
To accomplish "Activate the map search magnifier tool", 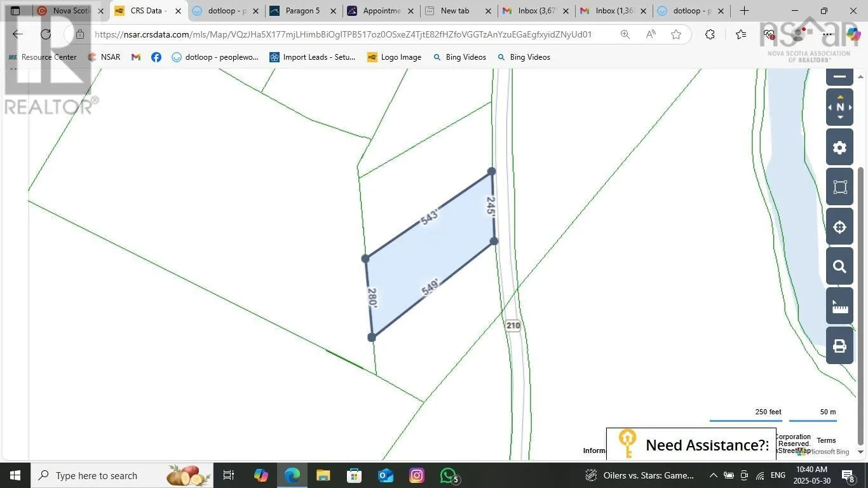I will pos(839,266).
